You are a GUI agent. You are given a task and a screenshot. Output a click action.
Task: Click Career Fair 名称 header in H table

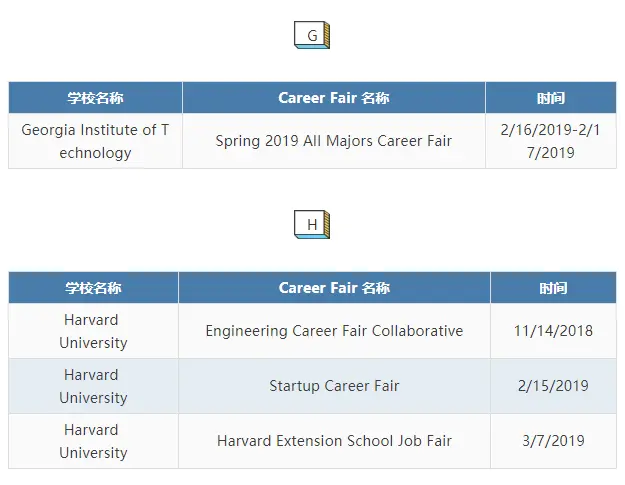click(334, 288)
